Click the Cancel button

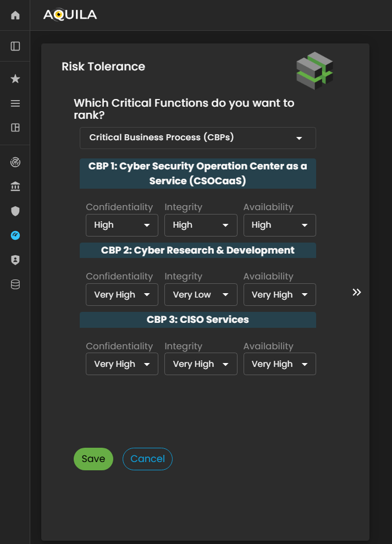pyautogui.click(x=147, y=459)
